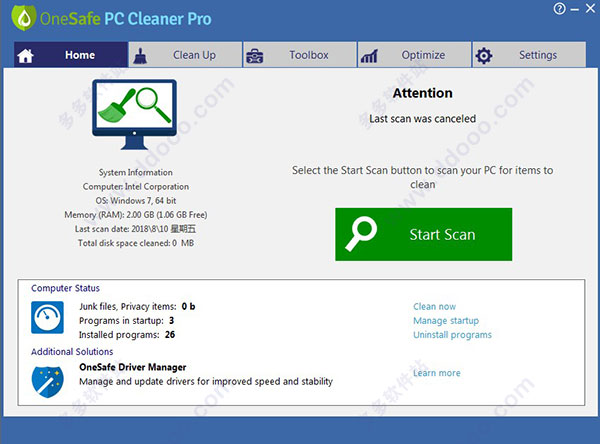Open the Manage startup link
Viewport: 600px width, 444px height.
coord(446,321)
